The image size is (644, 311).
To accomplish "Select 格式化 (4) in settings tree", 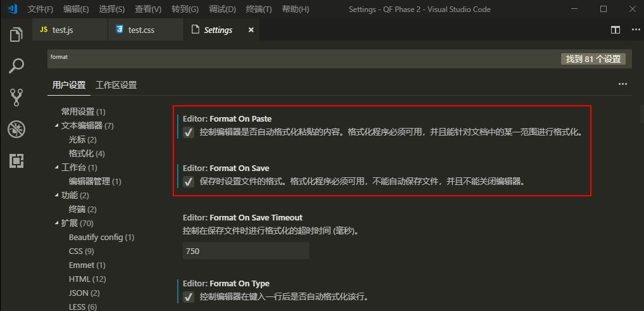I will 87,153.
